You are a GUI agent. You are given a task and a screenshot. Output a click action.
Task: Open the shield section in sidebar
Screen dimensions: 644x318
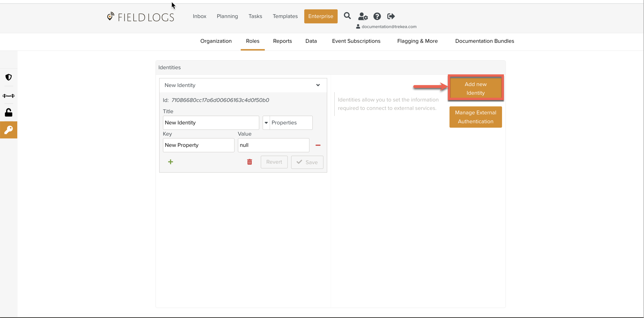(x=9, y=77)
